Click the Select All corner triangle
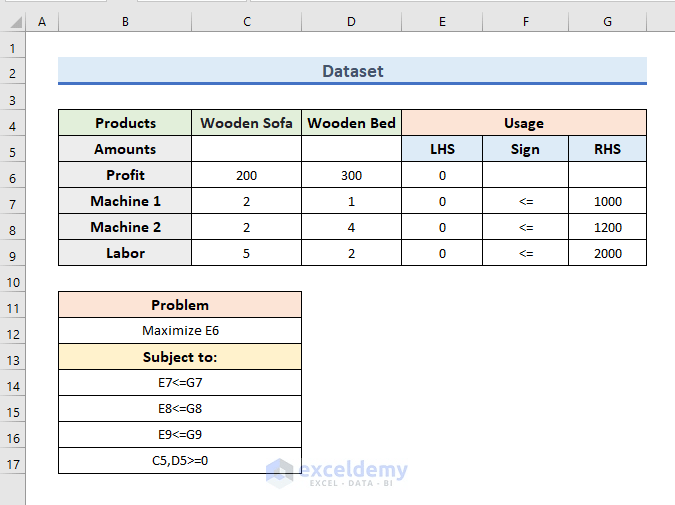The image size is (675, 505). click(x=15, y=22)
